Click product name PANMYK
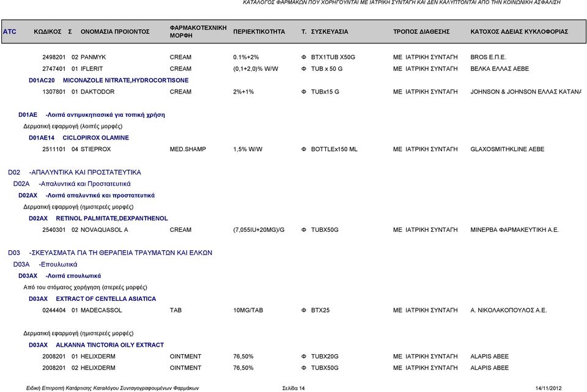Screen dimensions: 587x392 [93, 57]
